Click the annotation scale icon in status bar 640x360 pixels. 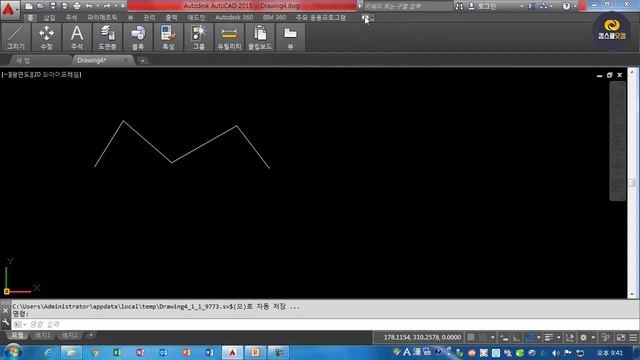[570, 338]
